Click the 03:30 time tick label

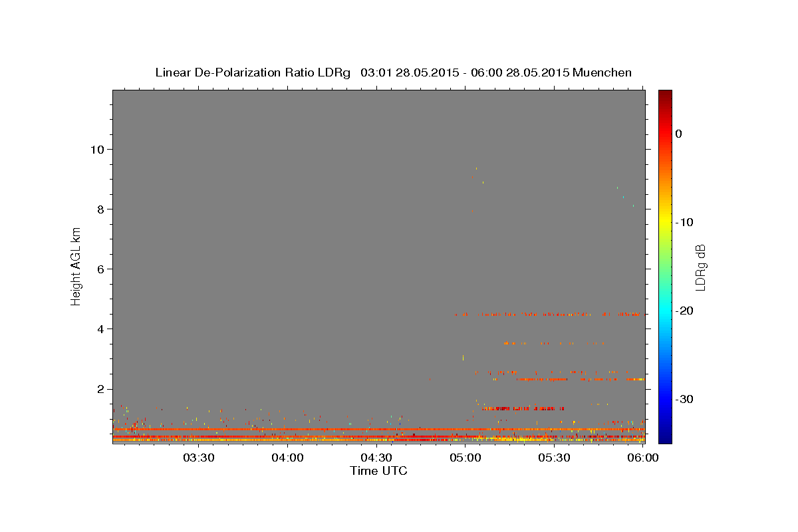tap(198, 458)
